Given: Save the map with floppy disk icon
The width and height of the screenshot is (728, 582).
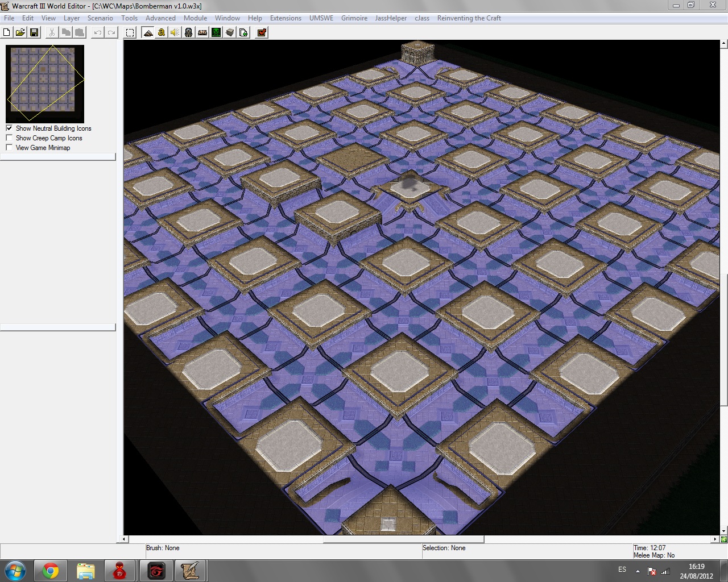Looking at the screenshot, I should [x=34, y=32].
